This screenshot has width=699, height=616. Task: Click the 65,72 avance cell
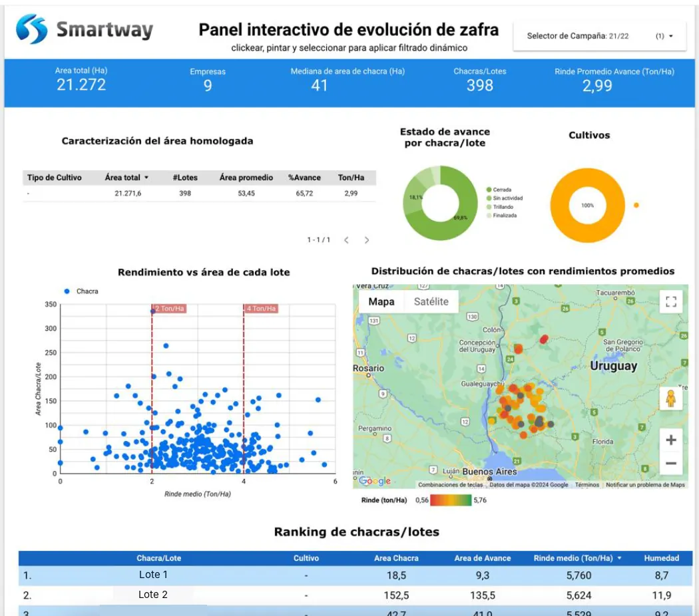304,194
